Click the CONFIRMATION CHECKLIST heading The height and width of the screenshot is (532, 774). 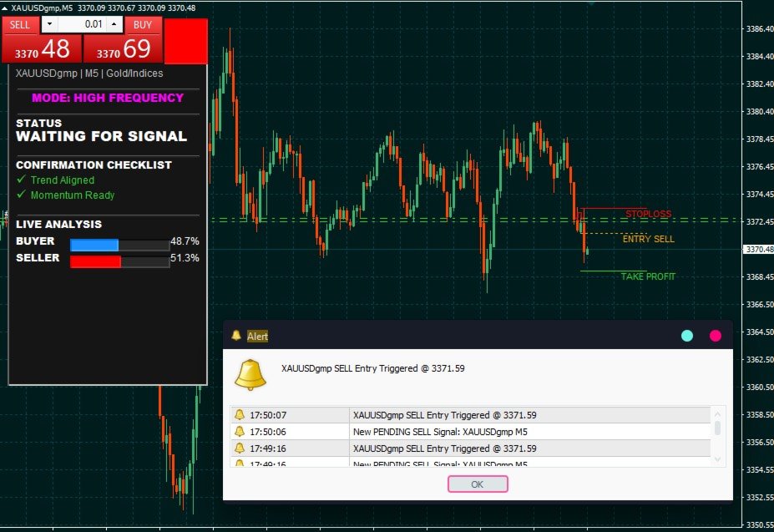click(x=94, y=165)
